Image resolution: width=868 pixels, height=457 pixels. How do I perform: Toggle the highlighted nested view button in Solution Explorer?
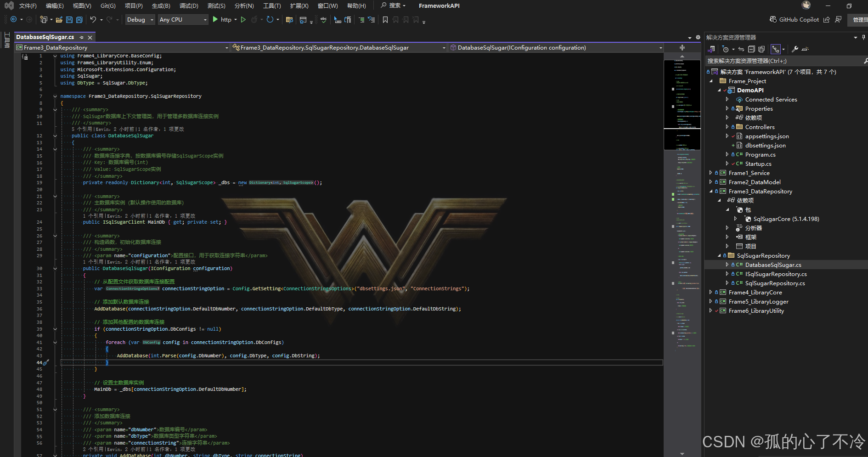[776, 49]
